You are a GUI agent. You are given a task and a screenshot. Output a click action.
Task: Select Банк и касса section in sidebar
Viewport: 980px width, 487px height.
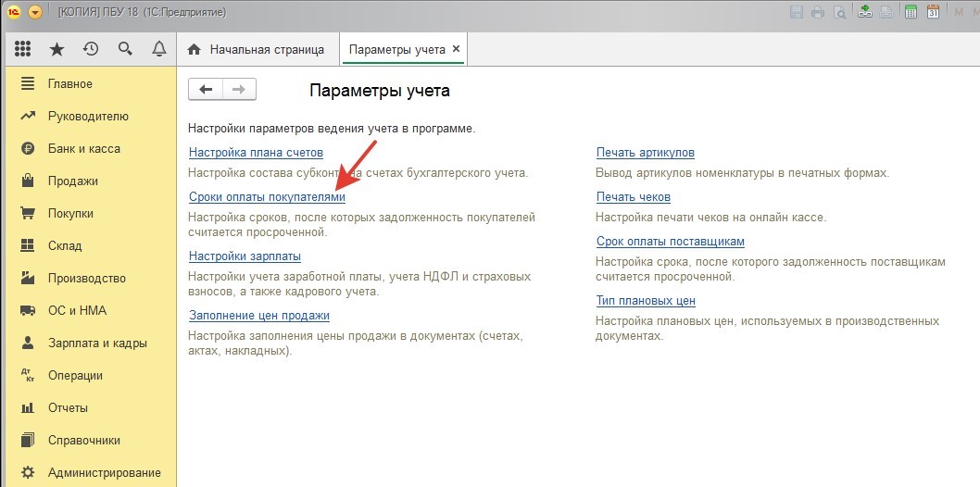[83, 148]
